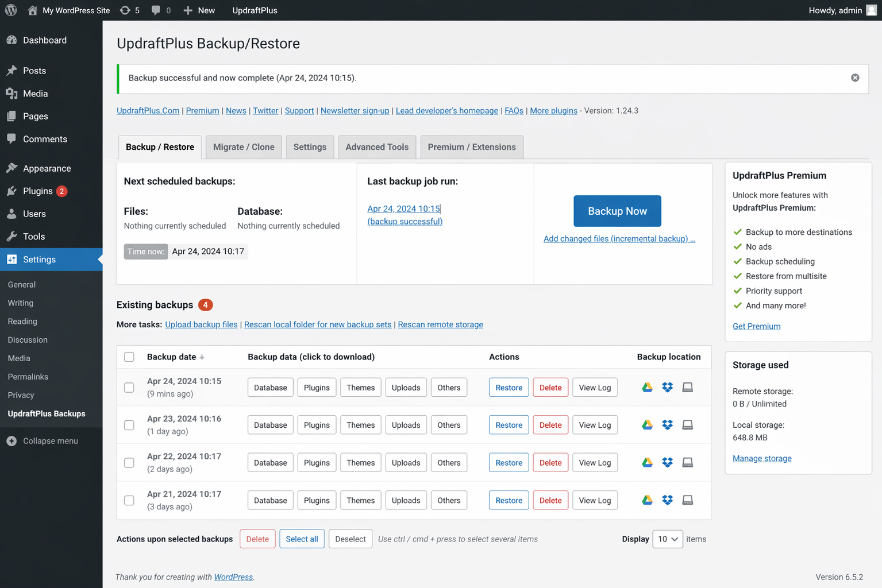Click Upload backup files link

pos(201,324)
